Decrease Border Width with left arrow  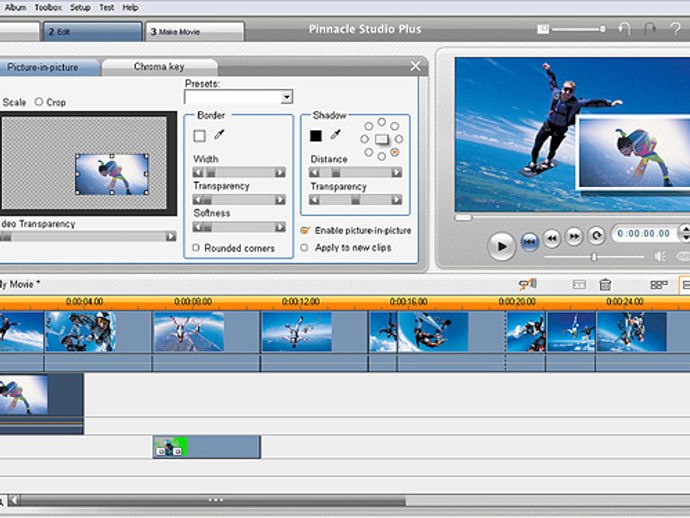198,173
